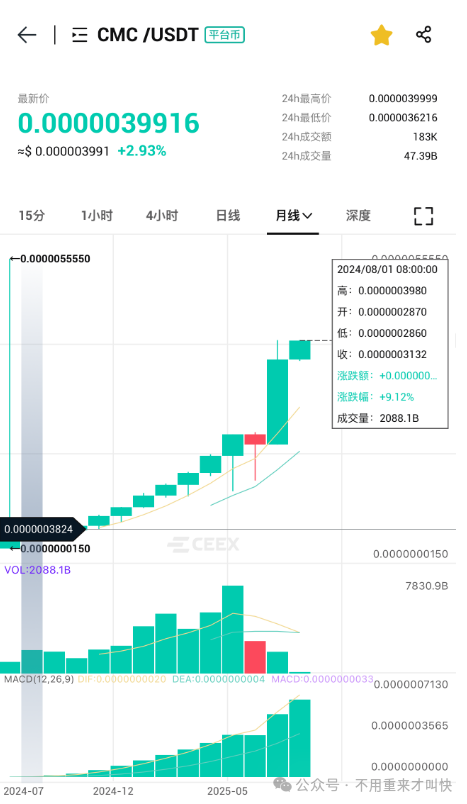Tap the share icon

pyautogui.click(x=423, y=34)
